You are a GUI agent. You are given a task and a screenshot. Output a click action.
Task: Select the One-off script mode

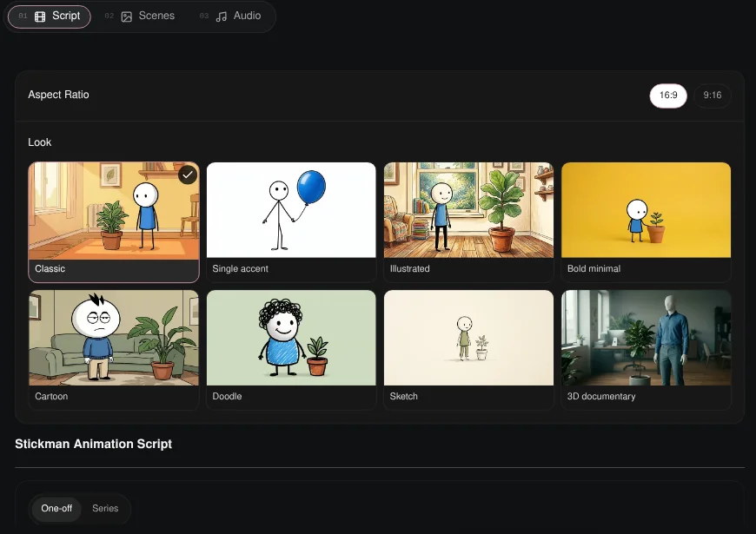click(56, 509)
